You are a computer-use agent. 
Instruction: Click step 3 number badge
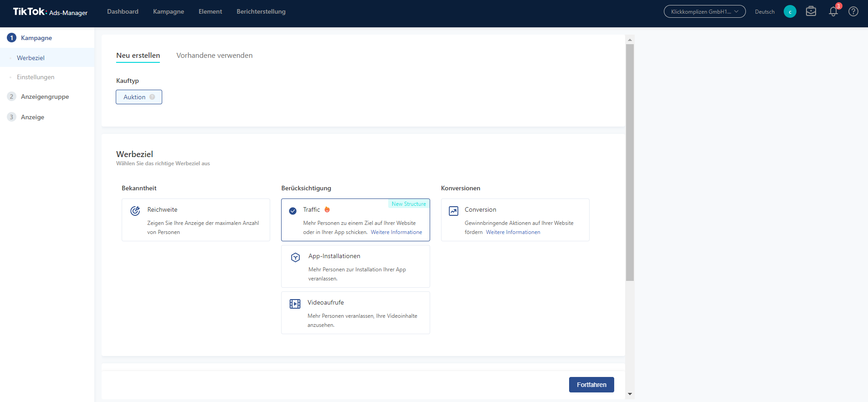[x=12, y=117]
